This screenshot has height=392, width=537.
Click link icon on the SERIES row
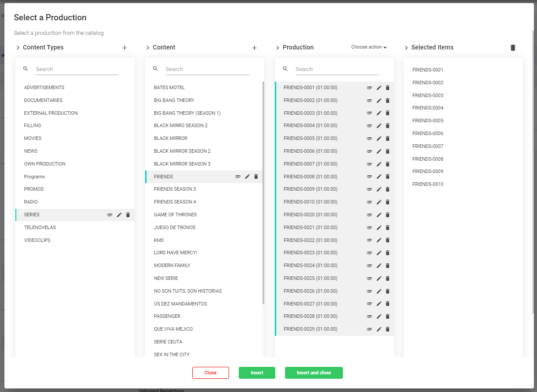pos(110,215)
